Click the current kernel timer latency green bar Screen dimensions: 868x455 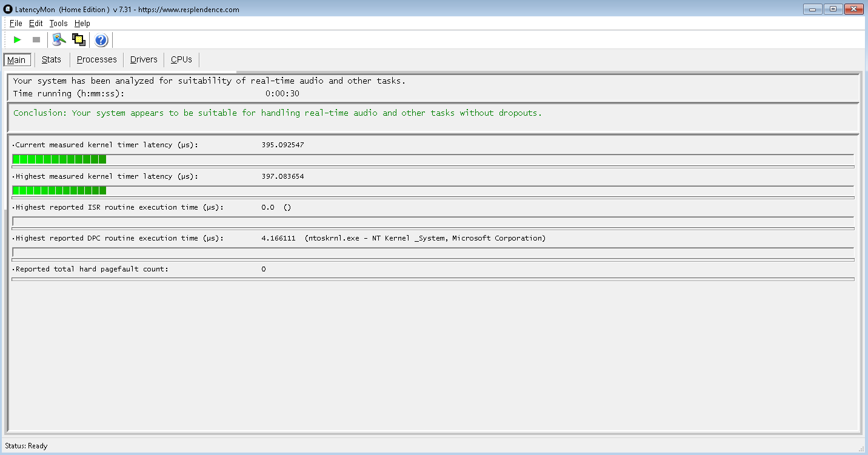(59, 159)
